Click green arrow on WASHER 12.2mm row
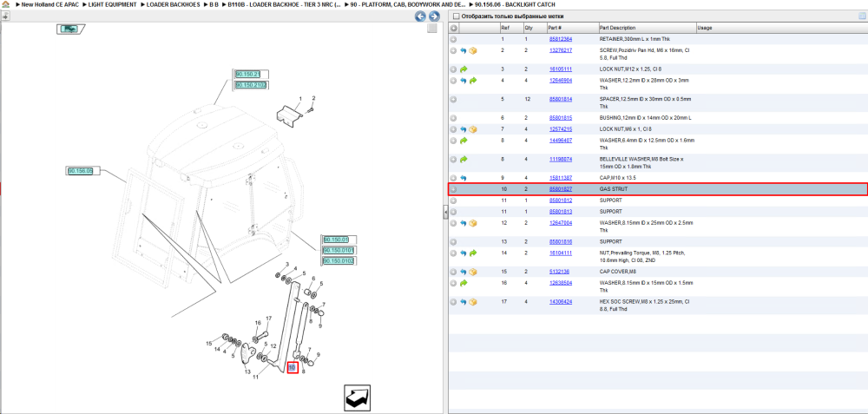868x414 pixels. coord(473,80)
